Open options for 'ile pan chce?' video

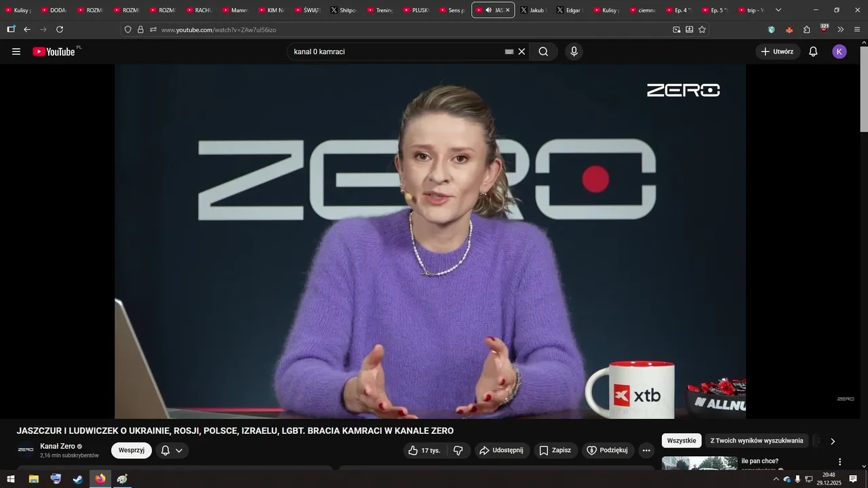840,462
